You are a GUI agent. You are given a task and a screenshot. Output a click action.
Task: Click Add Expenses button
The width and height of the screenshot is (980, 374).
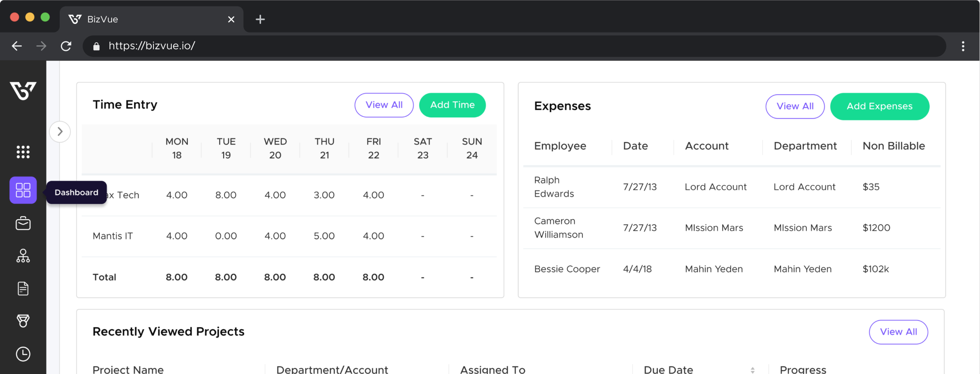(x=879, y=106)
